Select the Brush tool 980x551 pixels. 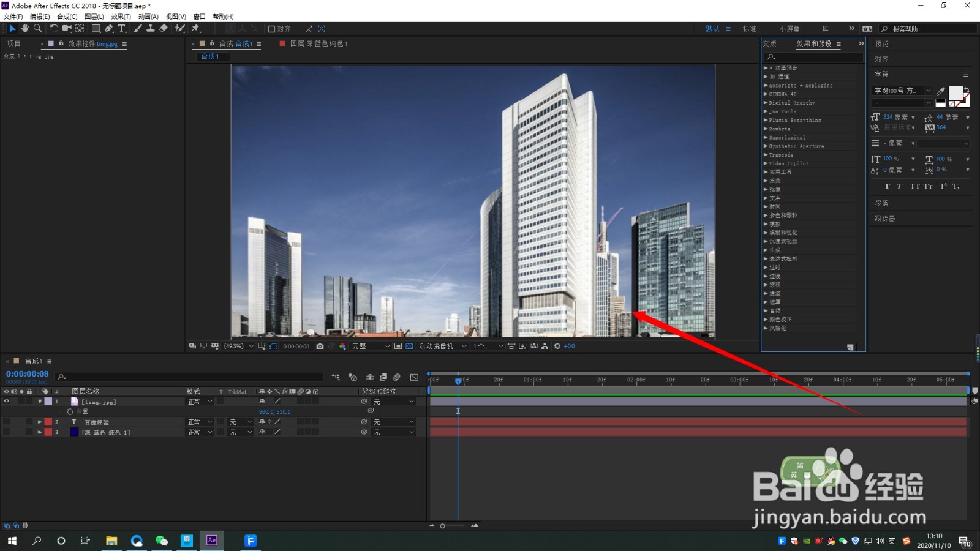coord(138,29)
